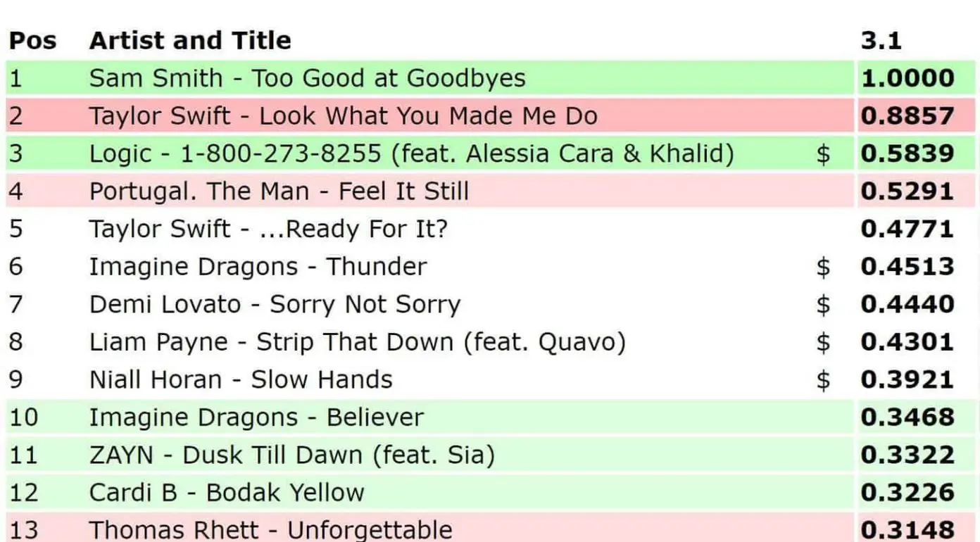Image resolution: width=980 pixels, height=542 pixels.
Task: Click the dollar sign beside Logic's 1-800-273-8255
Action: point(822,154)
